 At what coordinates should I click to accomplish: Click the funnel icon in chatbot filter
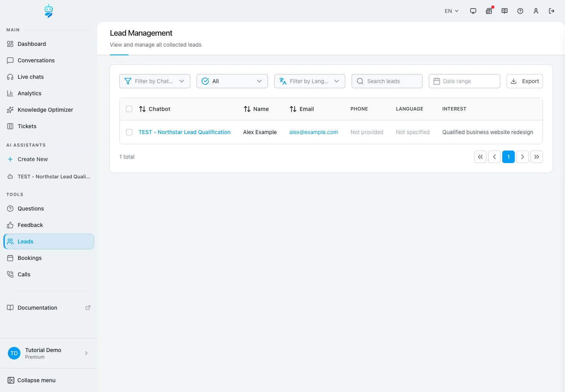pyautogui.click(x=128, y=81)
